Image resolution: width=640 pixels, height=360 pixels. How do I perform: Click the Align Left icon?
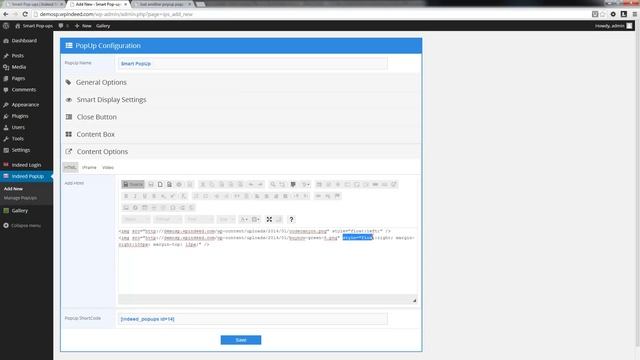coord(257,196)
